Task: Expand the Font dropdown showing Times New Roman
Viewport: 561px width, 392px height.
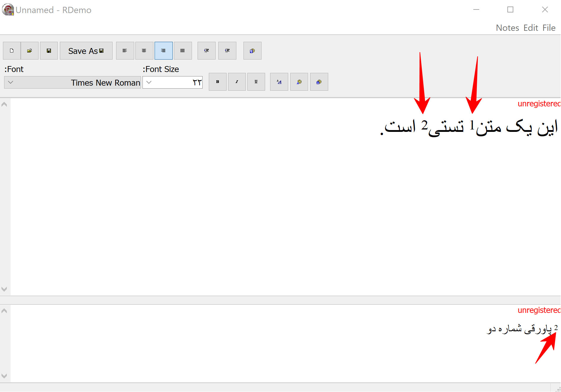Action: [11, 82]
